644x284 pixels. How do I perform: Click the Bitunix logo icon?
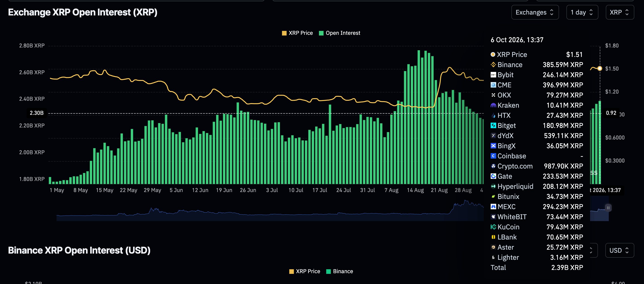tap(493, 196)
